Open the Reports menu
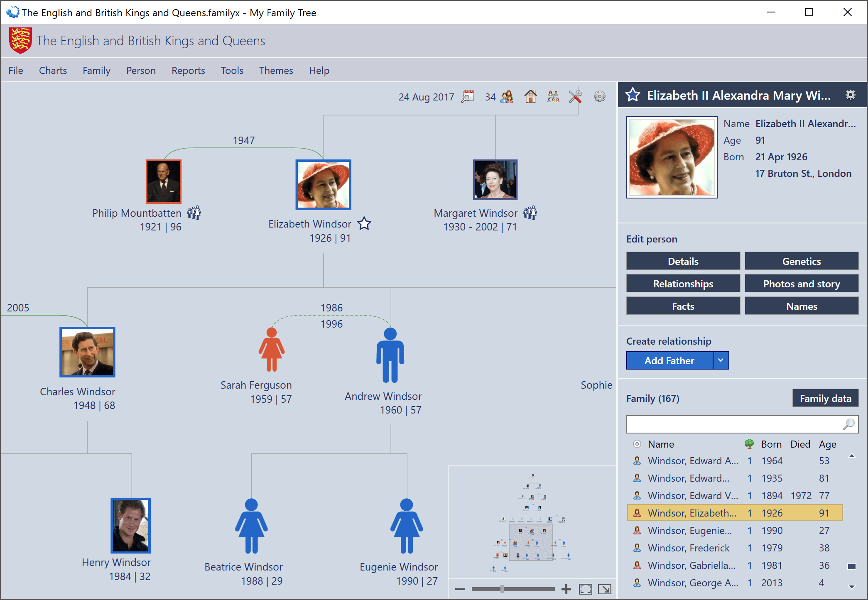Image resolution: width=868 pixels, height=600 pixels. point(188,70)
